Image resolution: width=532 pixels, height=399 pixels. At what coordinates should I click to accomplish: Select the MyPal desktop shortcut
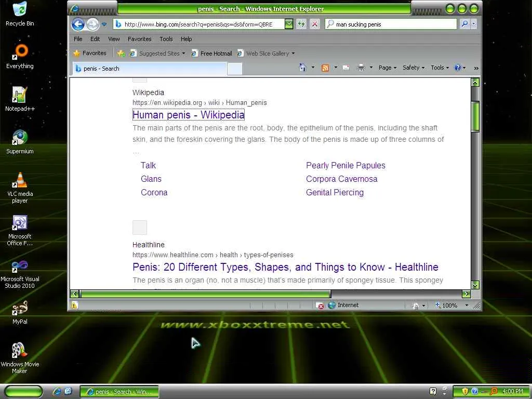[x=20, y=312]
